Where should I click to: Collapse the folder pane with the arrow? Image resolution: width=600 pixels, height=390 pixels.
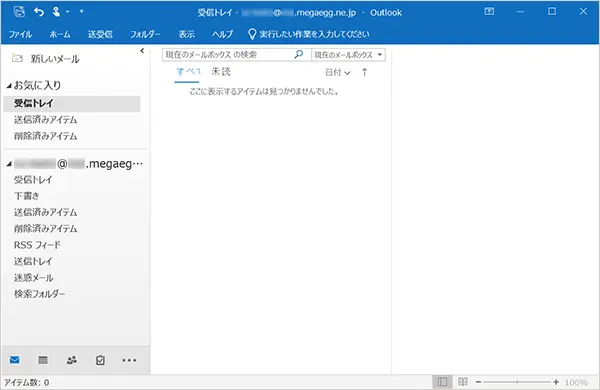142,51
